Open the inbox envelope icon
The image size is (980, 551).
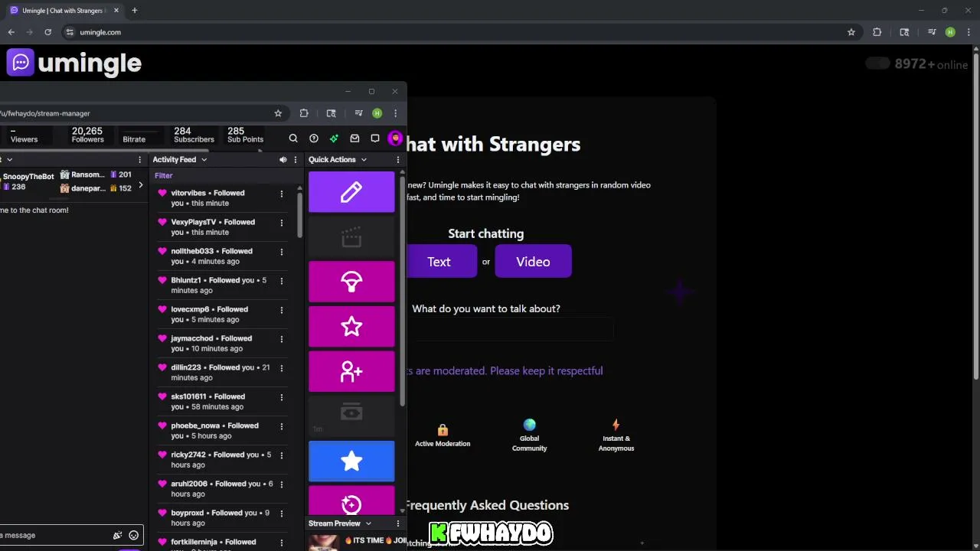click(x=354, y=139)
